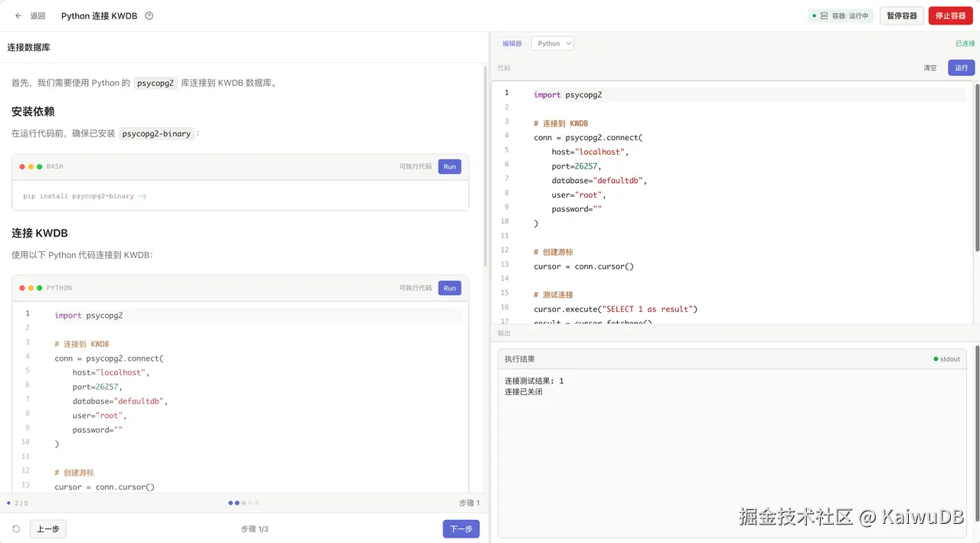Go back with 上一步 button
The width and height of the screenshot is (980, 543).
click(x=48, y=529)
